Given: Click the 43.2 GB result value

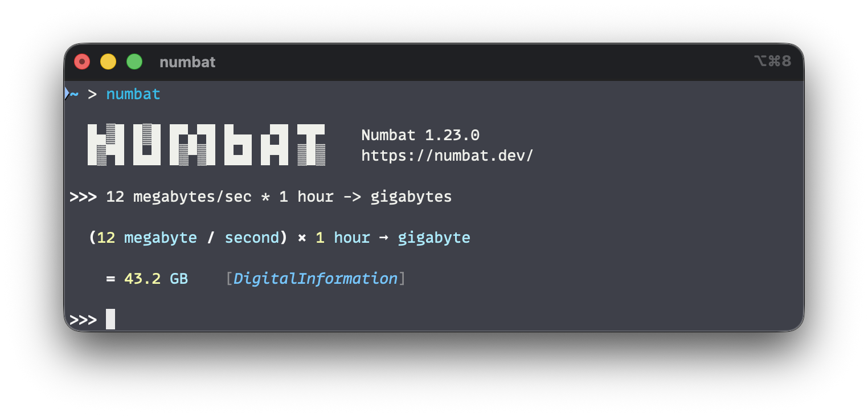Looking at the screenshot, I should coord(156,279).
